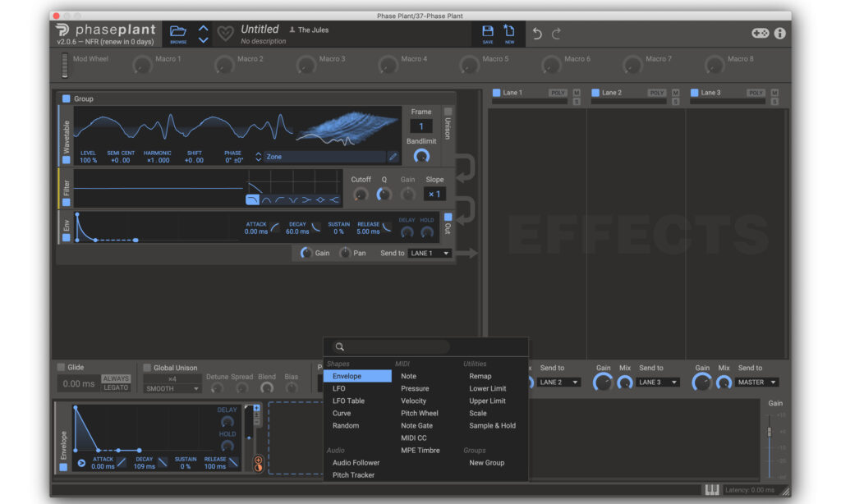Solo Lane 3 with its S button
Image resolution: width=841 pixels, height=504 pixels.
[x=774, y=101]
